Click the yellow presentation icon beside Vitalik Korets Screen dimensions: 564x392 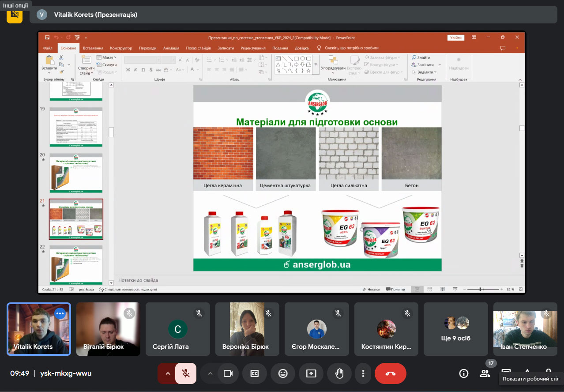(x=15, y=15)
